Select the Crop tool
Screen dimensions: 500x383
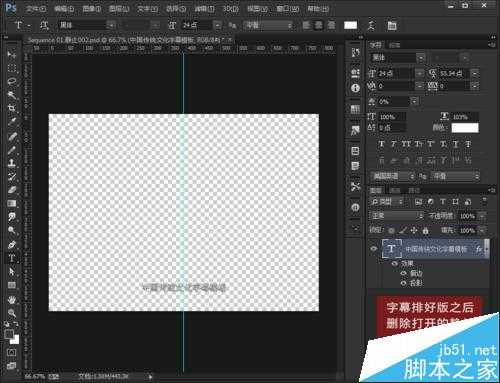pyautogui.click(x=12, y=108)
